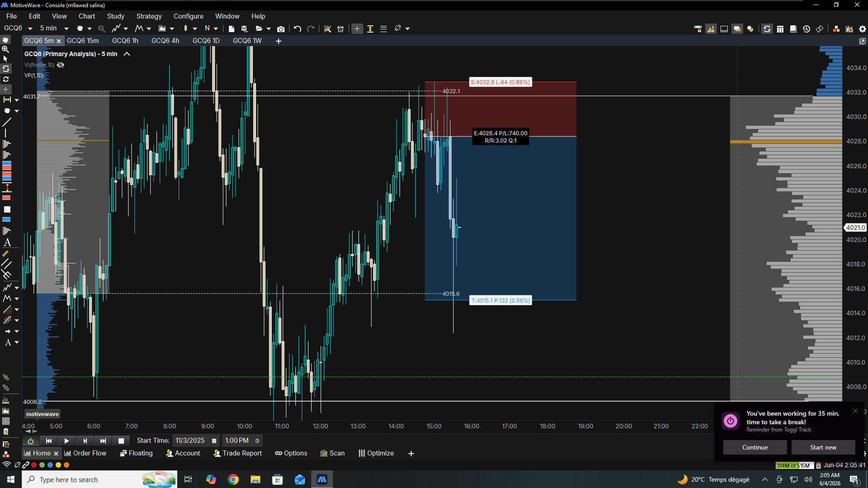
Task: Expand the hand mouse-mode dropdown arrow
Action: [x=90, y=28]
